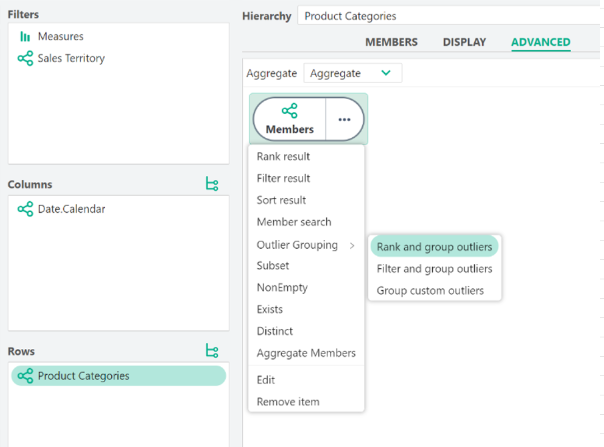Open the Aggregate dropdown
Viewport: 604px width, 447px height.
tap(353, 73)
